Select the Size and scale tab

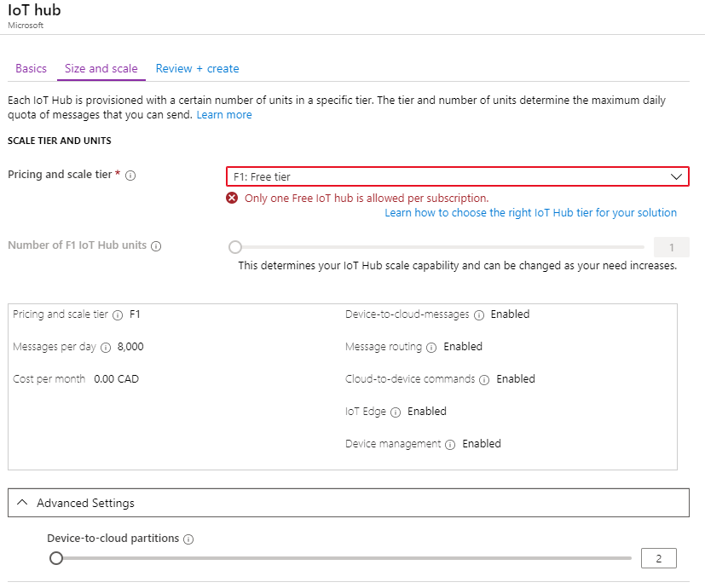[x=101, y=68]
